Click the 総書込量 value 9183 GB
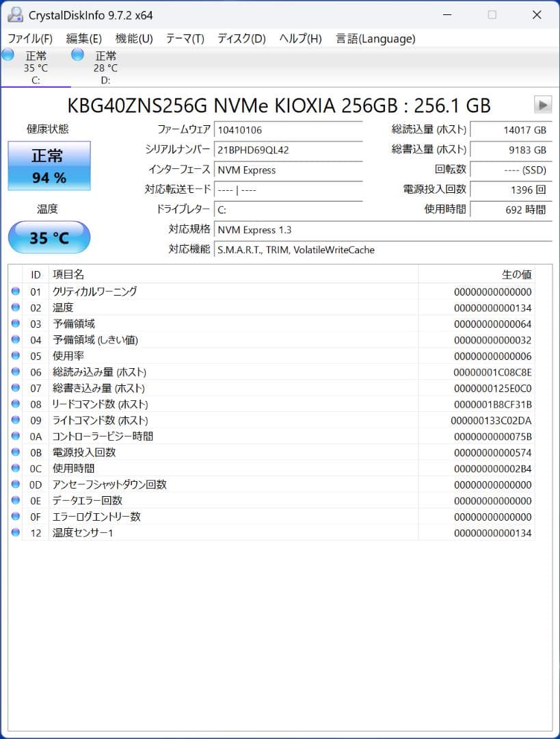The width and height of the screenshot is (560, 739). point(511,150)
